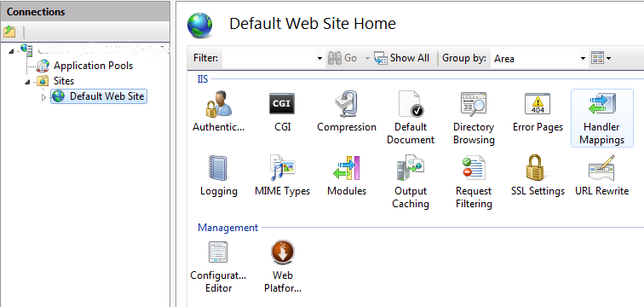The height and width of the screenshot is (307, 644).
Task: Open the Authentication feature
Action: coord(218,112)
